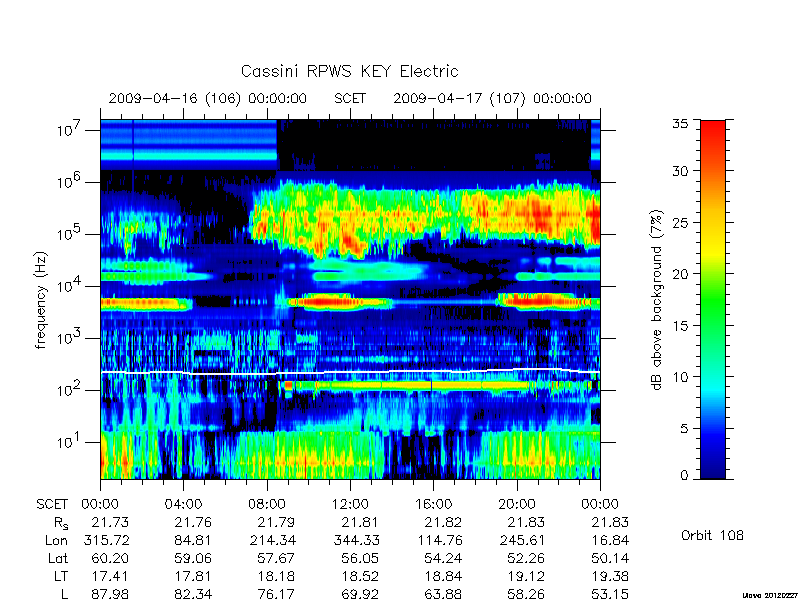The image size is (800, 600).
Task: Click the Lat value '54.24'
Action: pos(443,558)
